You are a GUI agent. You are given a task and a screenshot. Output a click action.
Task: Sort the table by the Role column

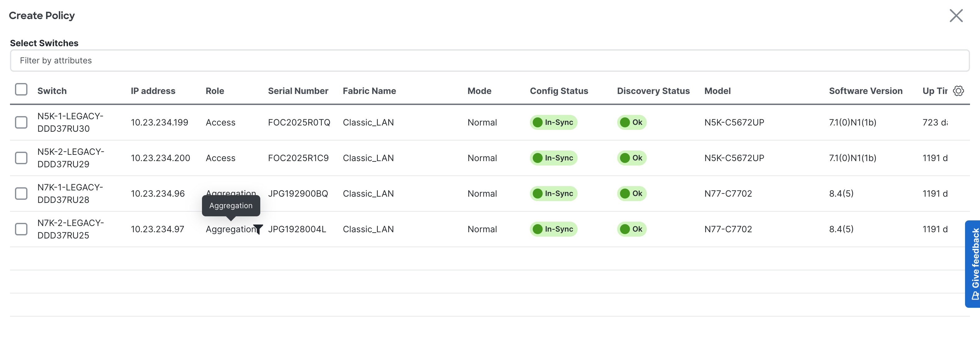click(x=214, y=91)
